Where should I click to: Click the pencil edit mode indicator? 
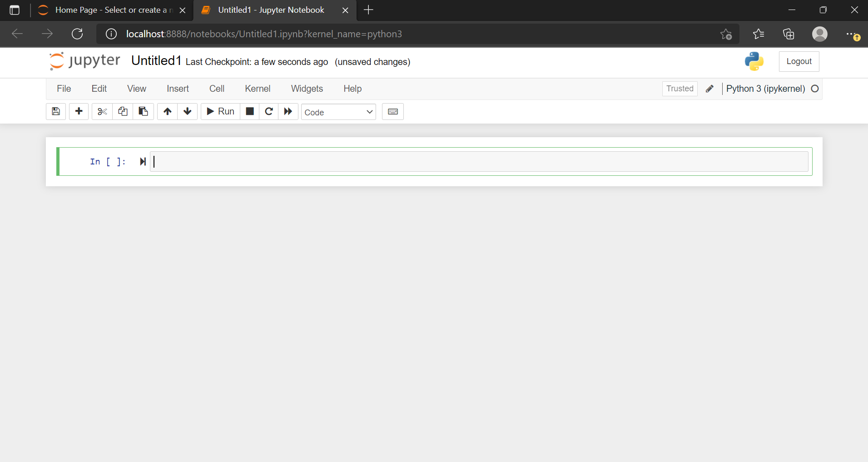click(x=709, y=89)
